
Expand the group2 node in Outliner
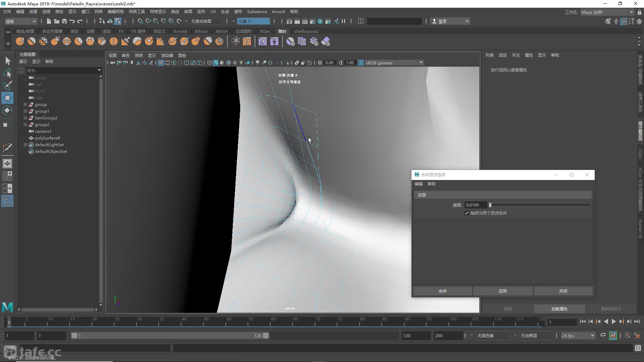[x=25, y=125]
